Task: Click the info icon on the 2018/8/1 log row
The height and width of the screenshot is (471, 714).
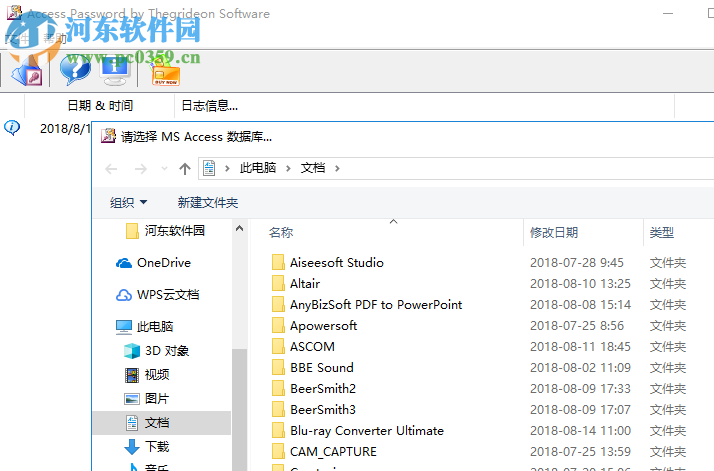Action: (x=12, y=128)
